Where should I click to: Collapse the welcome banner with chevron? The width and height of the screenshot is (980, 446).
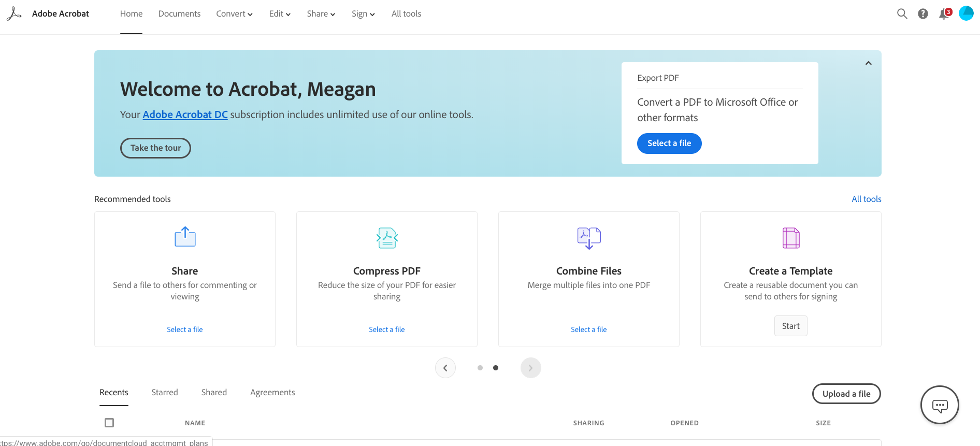tap(869, 63)
